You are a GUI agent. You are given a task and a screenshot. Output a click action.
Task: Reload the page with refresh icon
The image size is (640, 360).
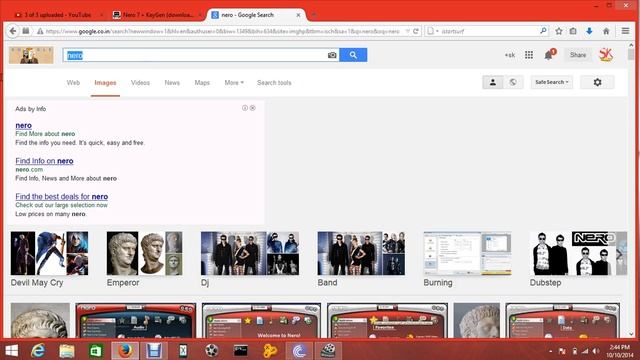coord(416,31)
